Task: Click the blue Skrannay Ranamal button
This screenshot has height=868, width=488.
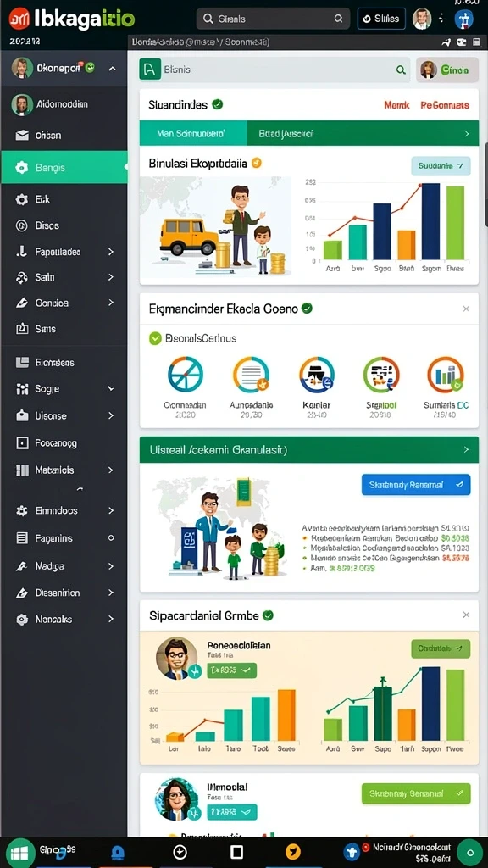Action: (x=416, y=484)
